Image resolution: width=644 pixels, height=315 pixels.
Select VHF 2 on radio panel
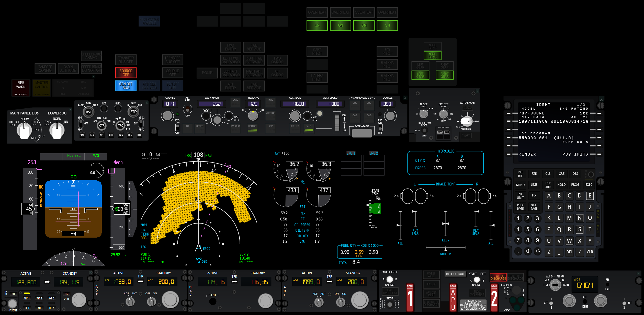tap(39, 298)
